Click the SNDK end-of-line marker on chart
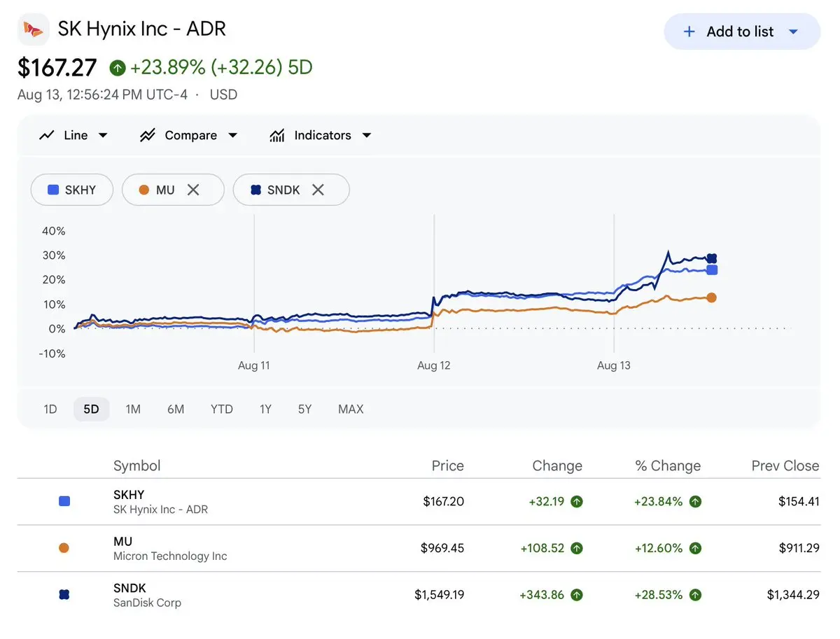Viewport: 840px width, 639px height. (712, 258)
